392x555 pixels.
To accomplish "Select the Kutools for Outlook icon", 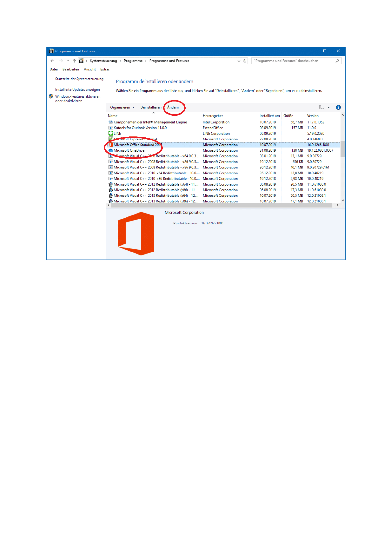I will click(x=110, y=128).
